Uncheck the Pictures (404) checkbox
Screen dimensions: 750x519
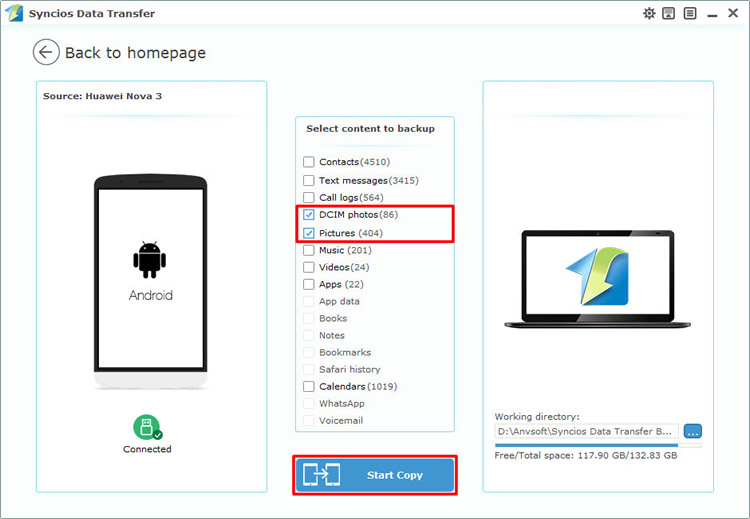[309, 233]
